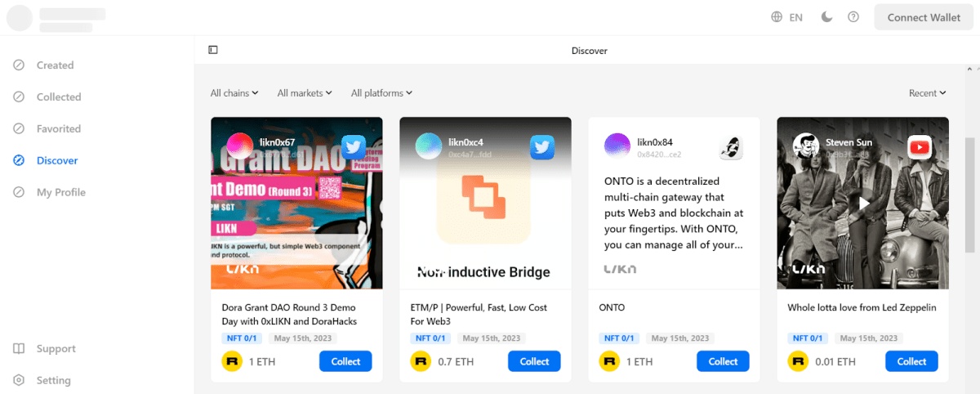Click the Discover compass icon
The image size is (980, 394).
coord(19,161)
